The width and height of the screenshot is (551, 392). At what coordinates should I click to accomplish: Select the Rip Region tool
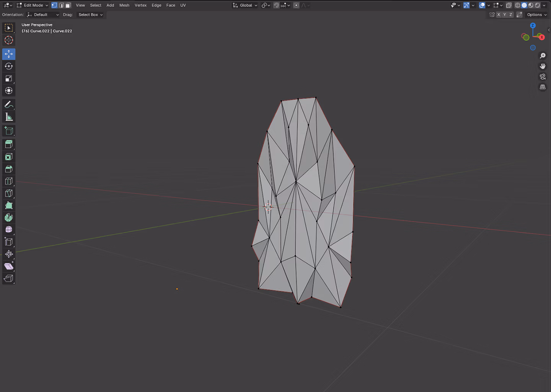point(9,279)
